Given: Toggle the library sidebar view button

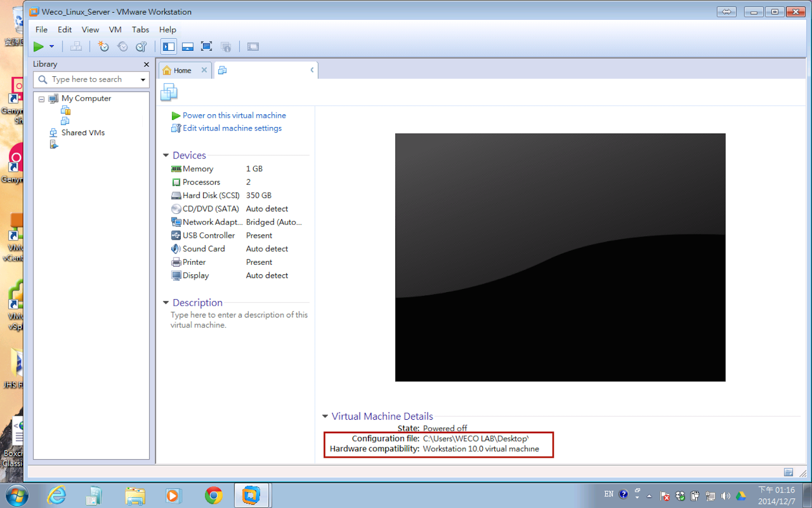Looking at the screenshot, I should point(168,47).
